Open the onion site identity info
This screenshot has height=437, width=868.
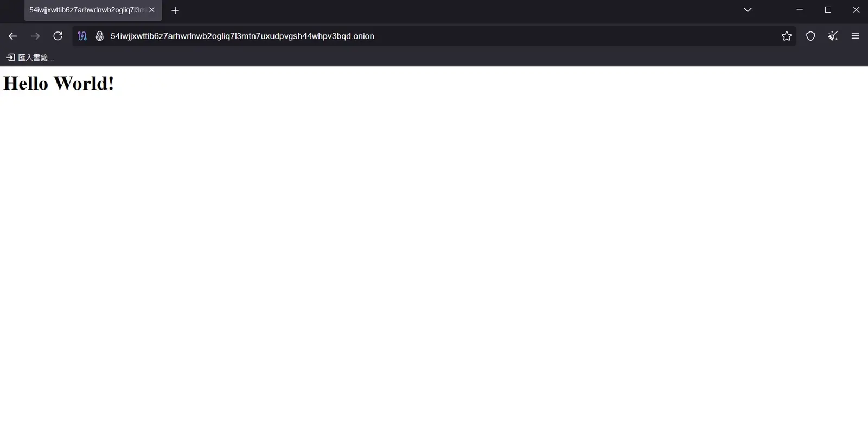click(100, 36)
